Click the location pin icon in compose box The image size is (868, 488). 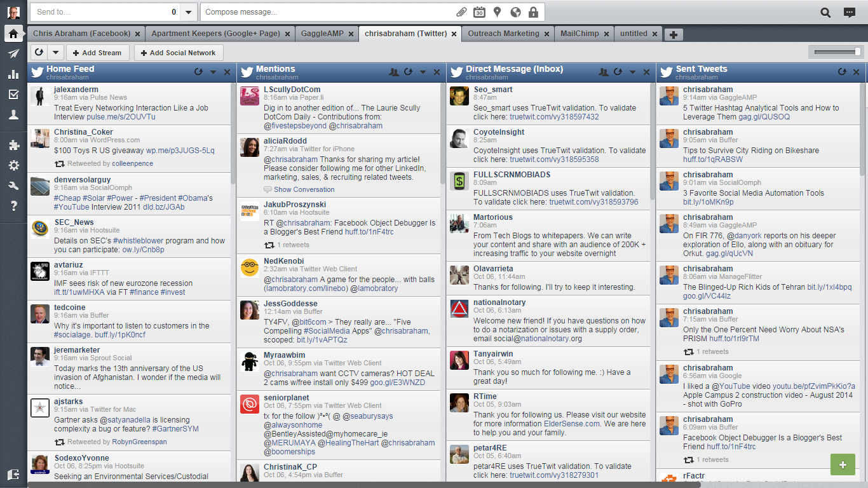point(497,12)
